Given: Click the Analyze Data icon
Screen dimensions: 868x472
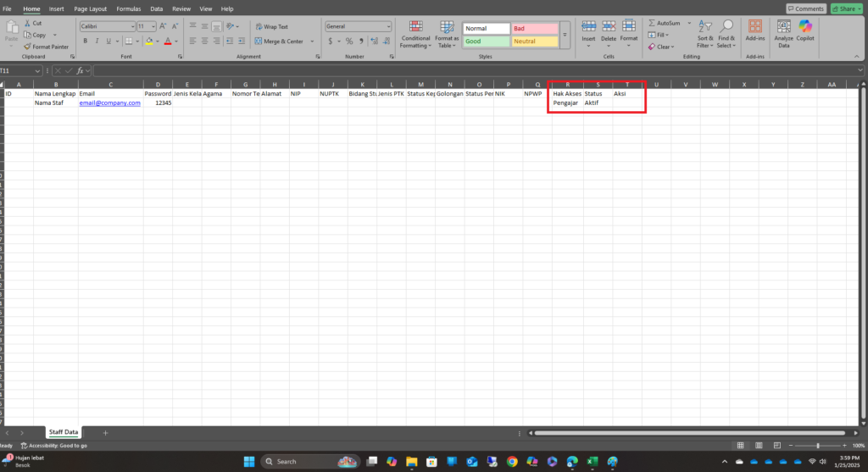Looking at the screenshot, I should tap(784, 34).
